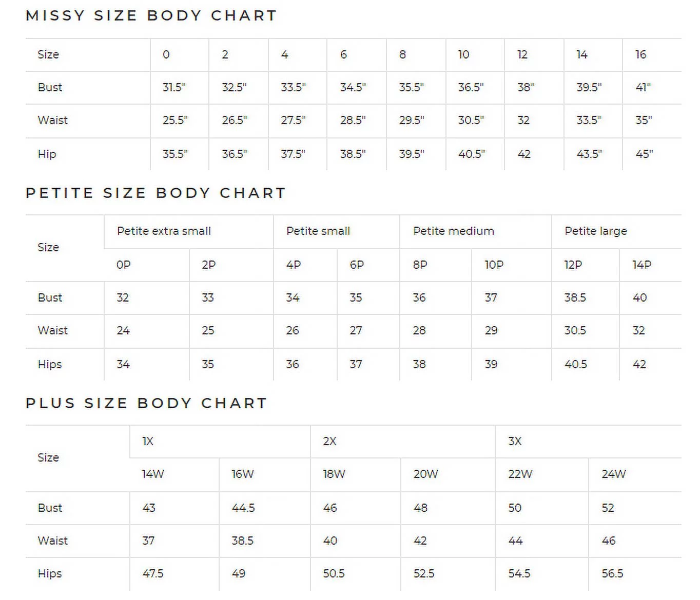Click the Plus Size Body Chart heading
This screenshot has width=700, height=600.
146,403
